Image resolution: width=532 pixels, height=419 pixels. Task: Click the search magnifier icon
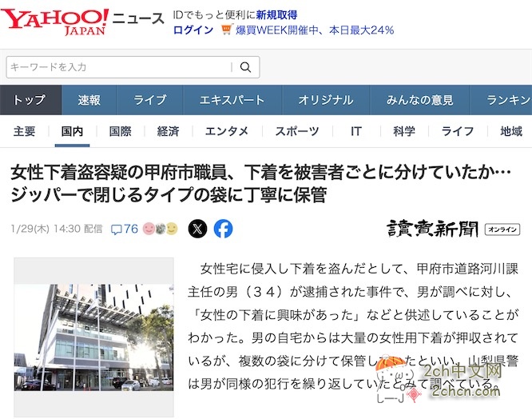coord(246,67)
